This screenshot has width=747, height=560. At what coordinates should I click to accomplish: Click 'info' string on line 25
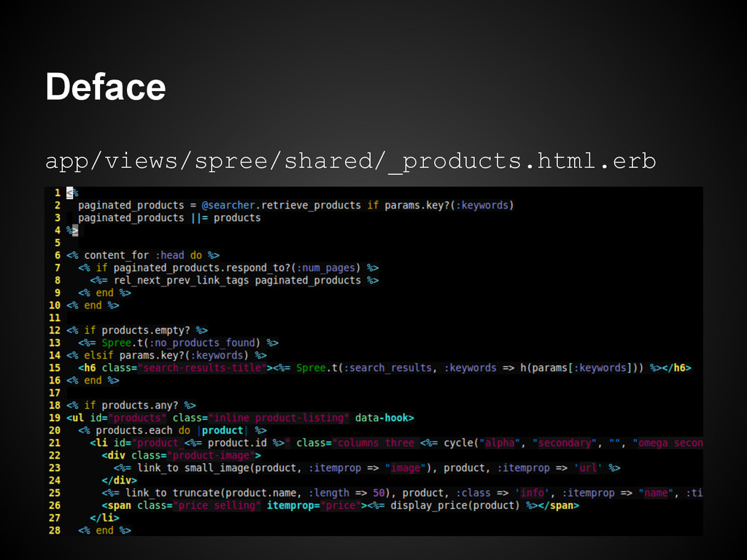click(532, 493)
